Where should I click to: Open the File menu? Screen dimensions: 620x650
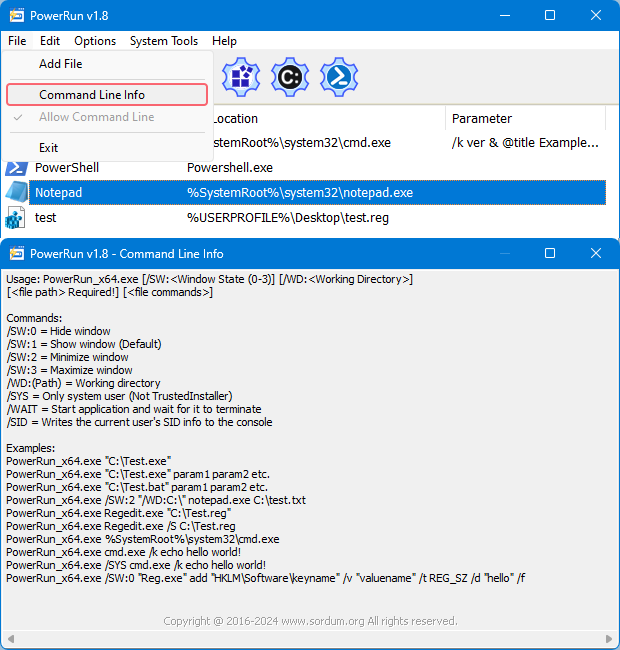coord(17,41)
